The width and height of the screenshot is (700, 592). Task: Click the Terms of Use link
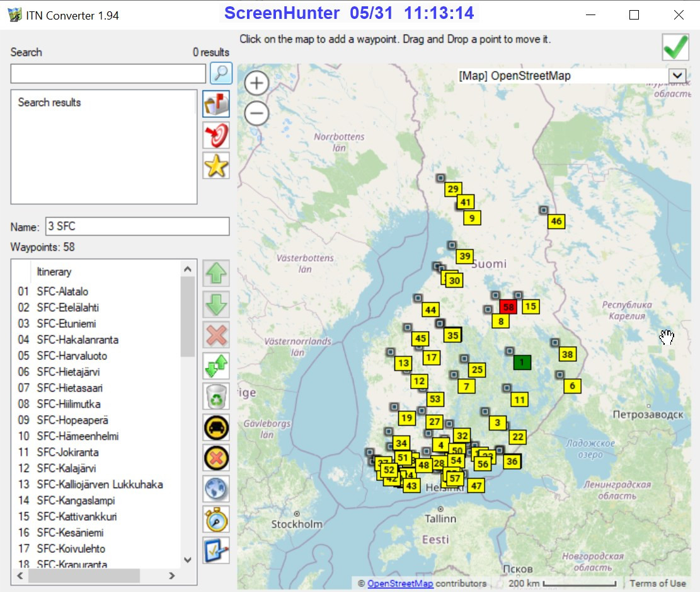pos(657,584)
